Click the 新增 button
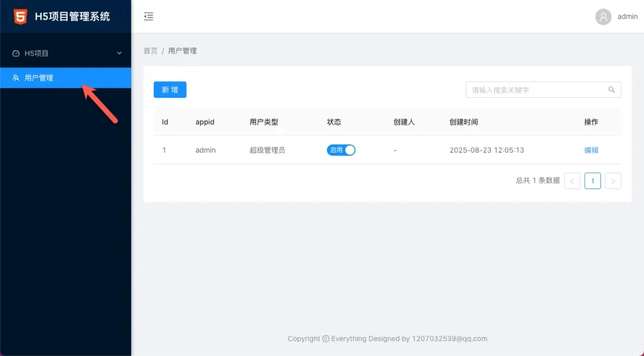Image resolution: width=644 pixels, height=356 pixels. coord(170,90)
